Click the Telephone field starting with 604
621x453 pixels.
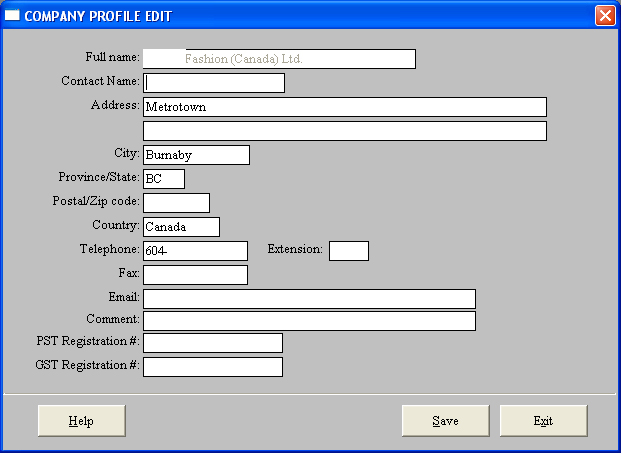pos(195,251)
